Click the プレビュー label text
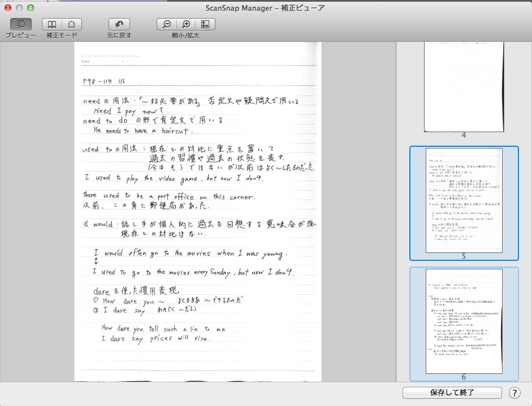The width and height of the screenshot is (532, 406). tap(20, 36)
